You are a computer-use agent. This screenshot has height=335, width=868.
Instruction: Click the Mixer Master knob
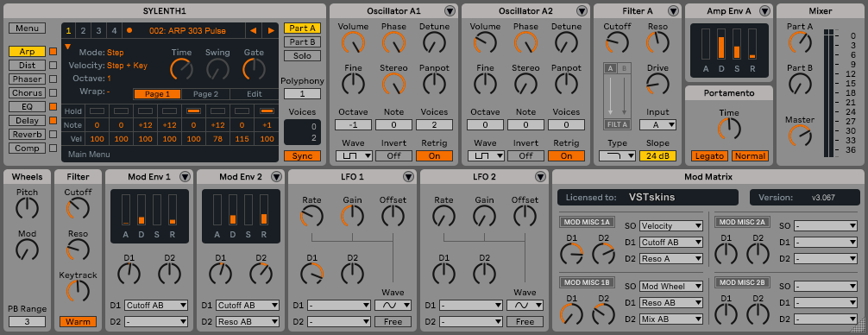click(x=800, y=136)
